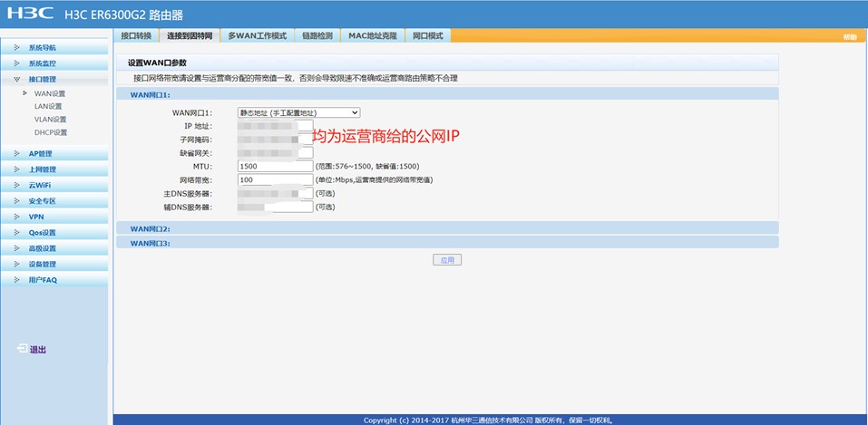Viewport: 868px width, 425px height.
Task: Open the 设备管理 sidebar section
Action: coord(54,264)
